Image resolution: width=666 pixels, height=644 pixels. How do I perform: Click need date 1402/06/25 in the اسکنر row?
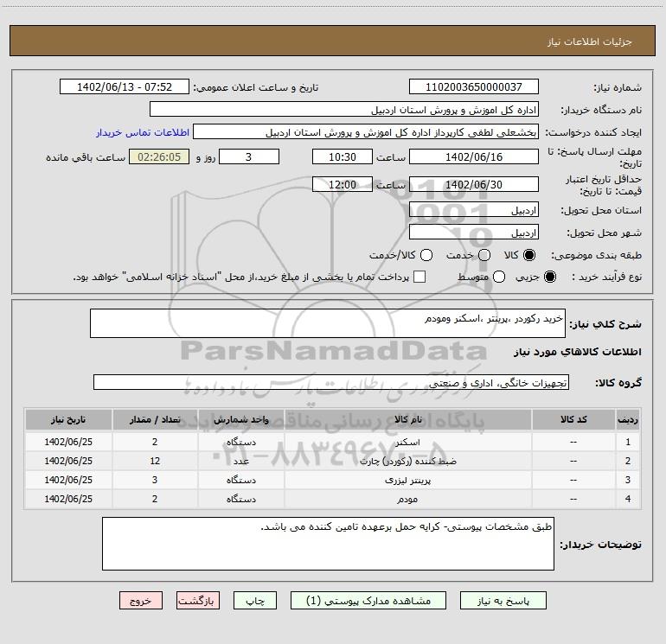coord(68,442)
